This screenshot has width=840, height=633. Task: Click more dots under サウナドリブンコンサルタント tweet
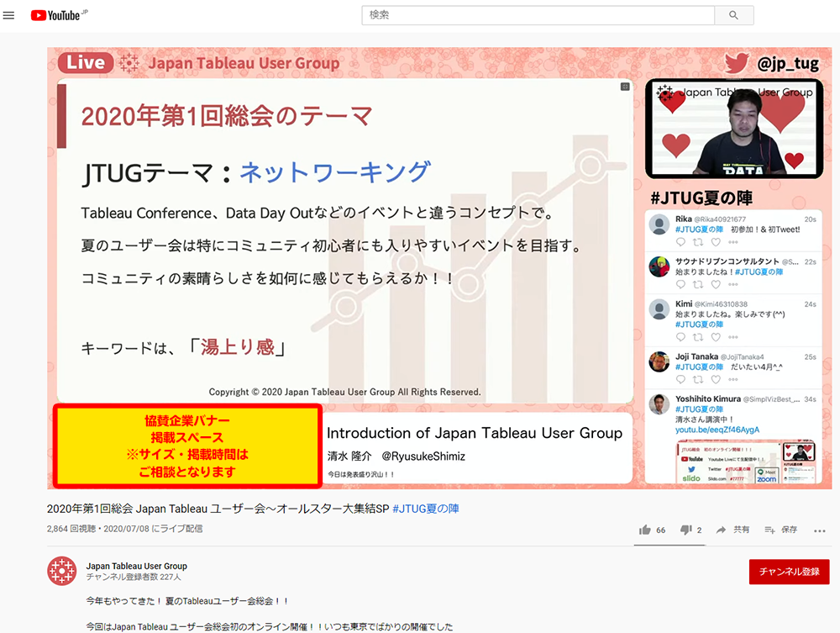coord(732,285)
